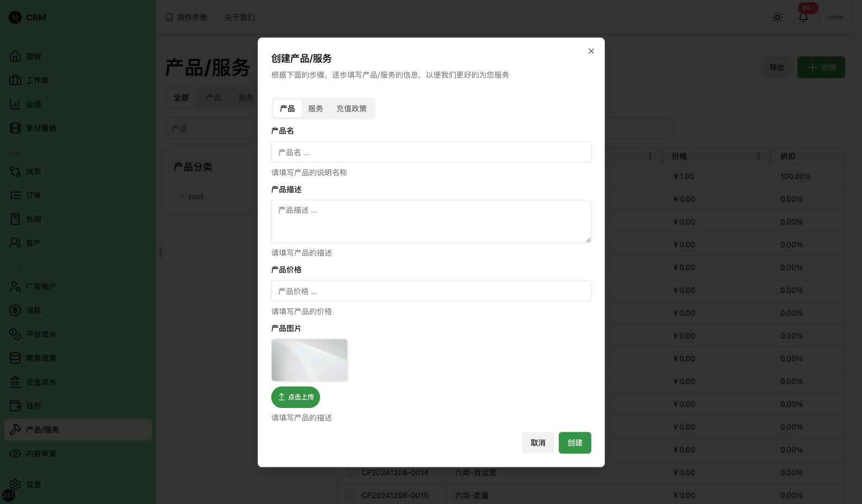Toggle the light/dark theme sun icon
The width and height of the screenshot is (862, 504).
pos(777,17)
